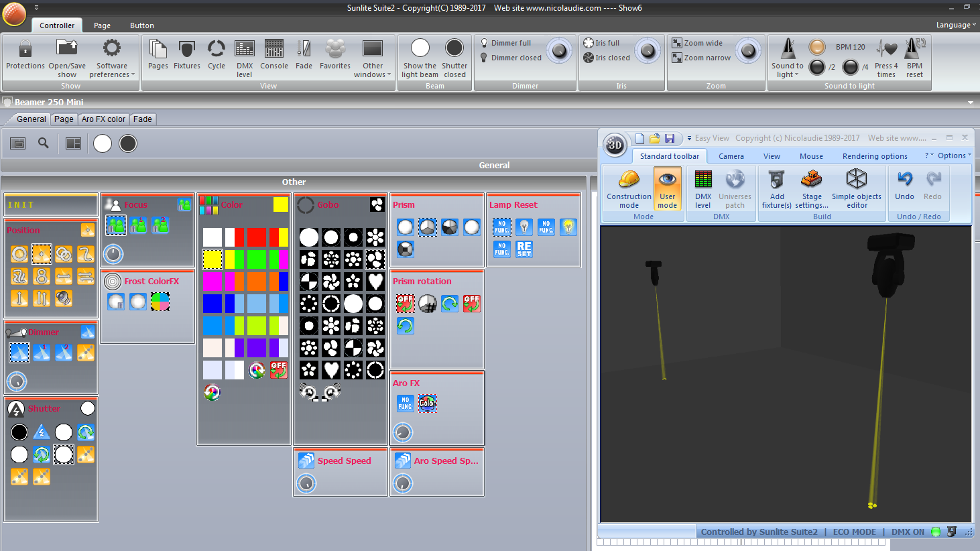Show the light beam
Image resolution: width=980 pixels, height=551 pixels.
pos(420,58)
